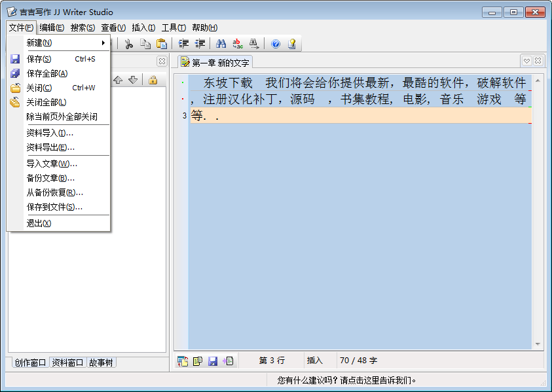
Task: Click the editor scrollbar up arrow
Action: pyautogui.click(x=538, y=80)
